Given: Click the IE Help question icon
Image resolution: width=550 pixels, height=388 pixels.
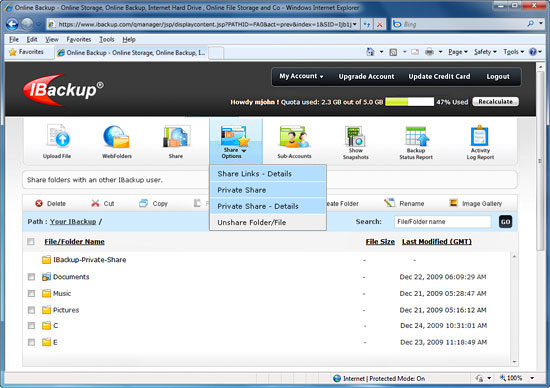Looking at the screenshot, I should [533, 52].
